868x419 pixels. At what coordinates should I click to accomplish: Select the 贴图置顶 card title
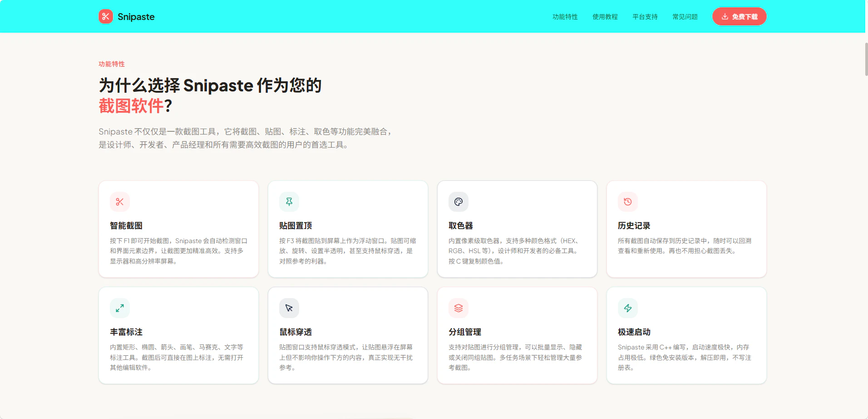(x=296, y=226)
